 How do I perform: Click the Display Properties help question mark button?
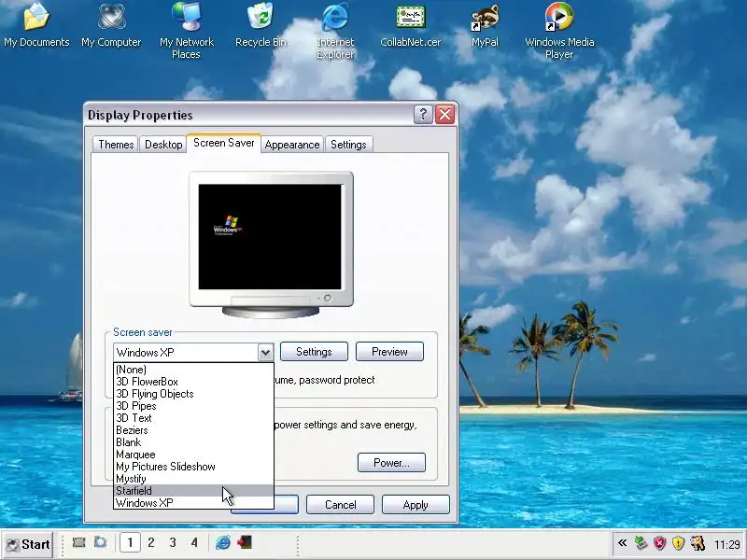tap(423, 115)
